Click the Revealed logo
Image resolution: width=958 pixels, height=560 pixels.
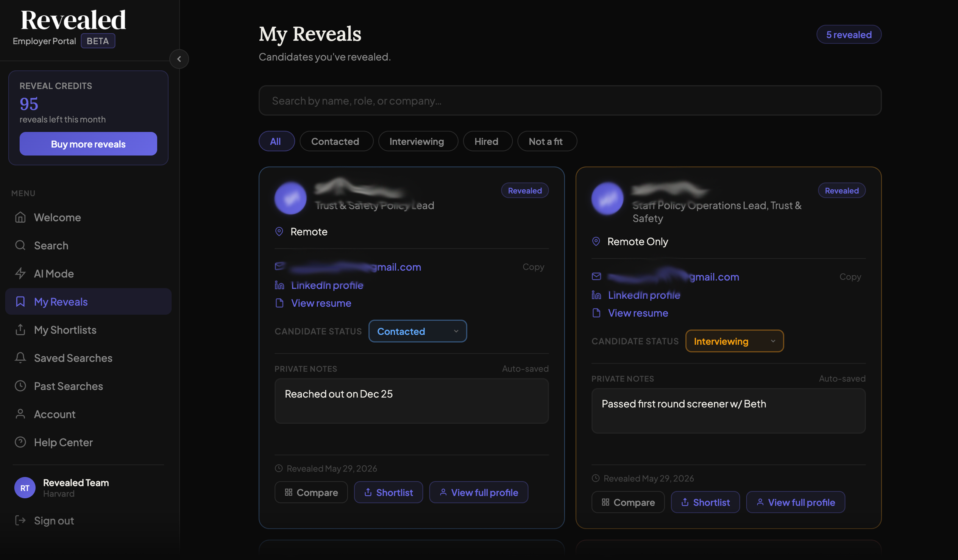[73, 20]
